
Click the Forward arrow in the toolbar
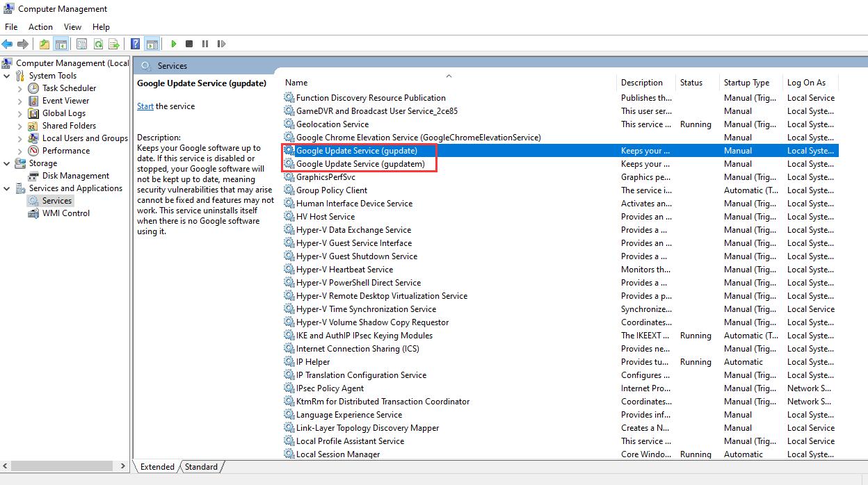pos(23,44)
